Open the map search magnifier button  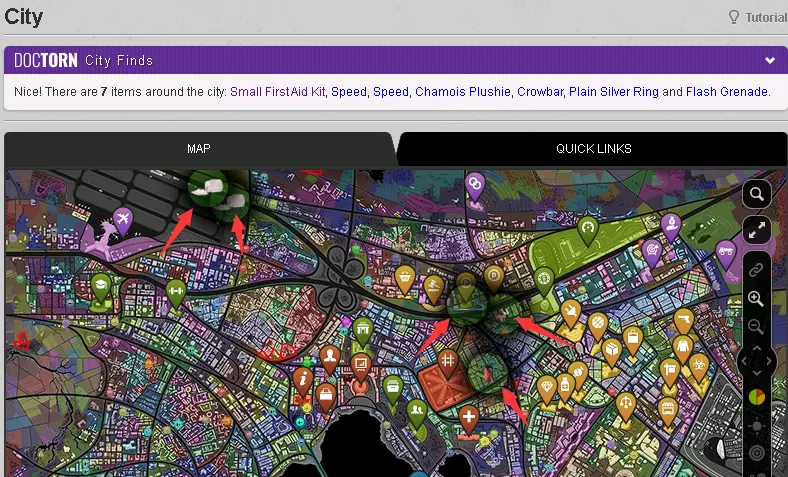(757, 194)
